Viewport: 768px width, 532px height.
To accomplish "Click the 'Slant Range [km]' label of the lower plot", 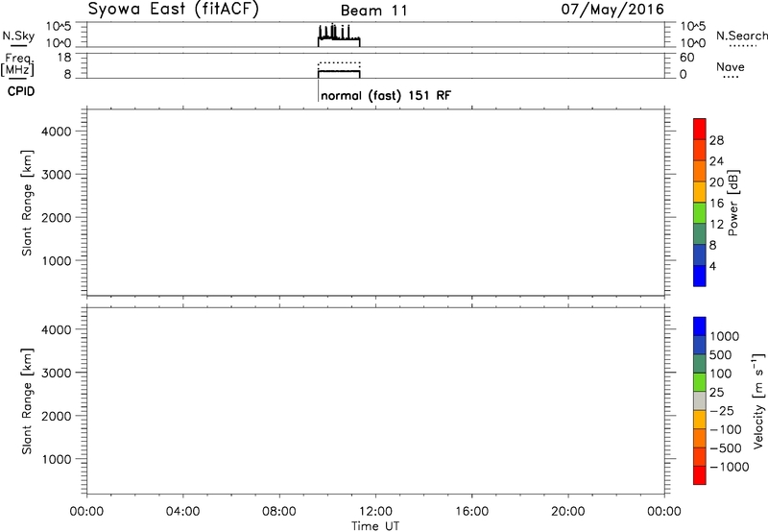I will pos(27,401).
